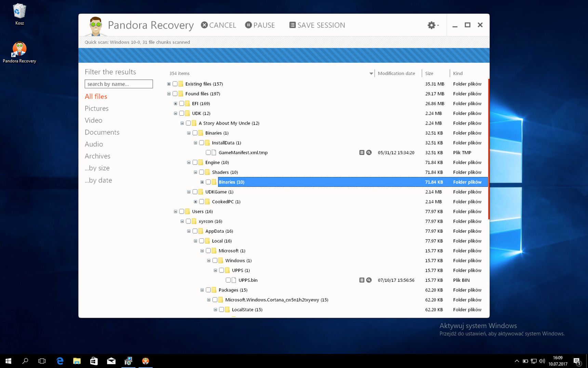The width and height of the screenshot is (588, 368).
Task: Switch to Pandora Recovery taskbar icon
Action: [146, 361]
